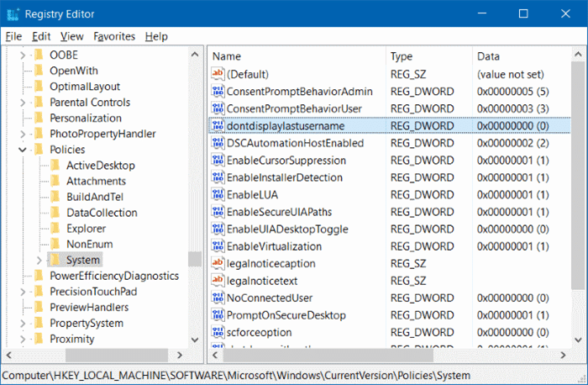This screenshot has width=588, height=385.
Task: Click the DWORD icon beside EnableCursorSuppression
Action: [x=218, y=161]
